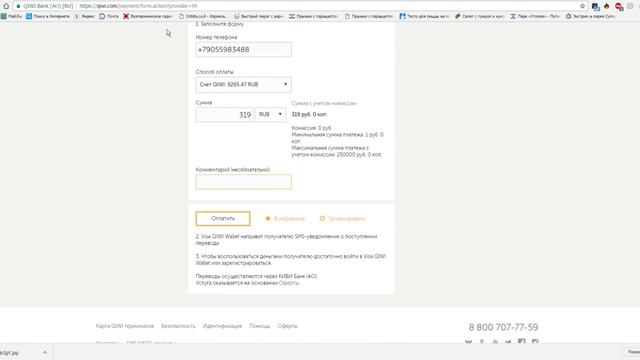Click the 'Оплатить' pay button

223,218
